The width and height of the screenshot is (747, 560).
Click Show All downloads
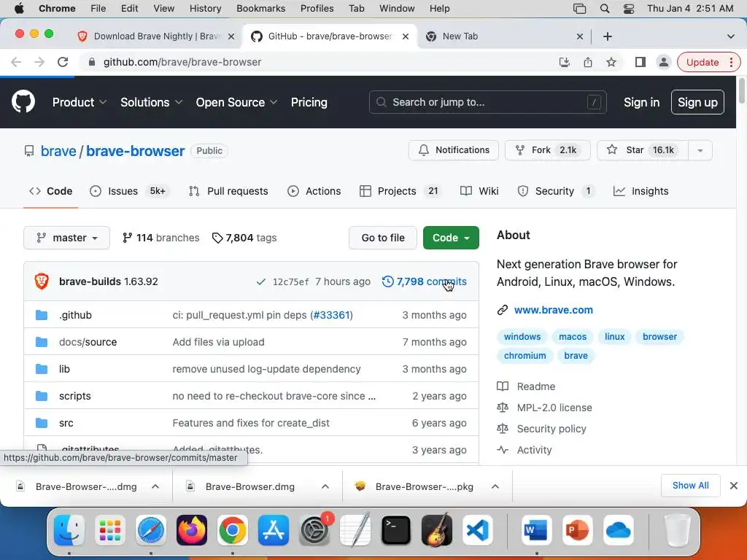pyautogui.click(x=690, y=486)
